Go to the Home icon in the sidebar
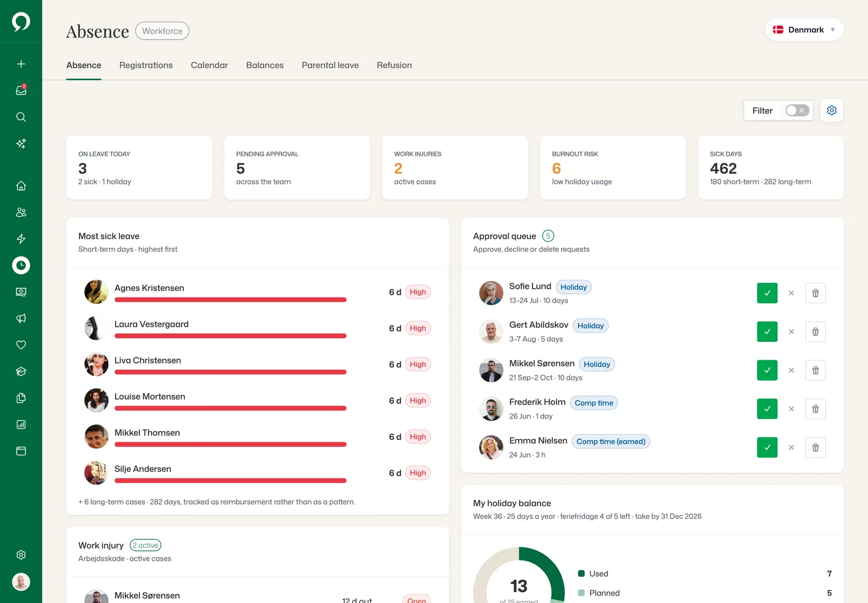This screenshot has height=603, width=868. (21, 186)
